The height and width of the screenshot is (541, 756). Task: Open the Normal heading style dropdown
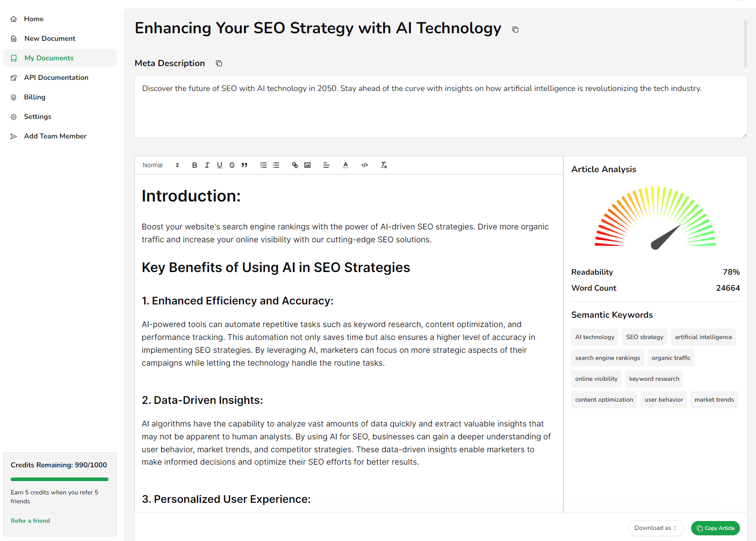161,165
